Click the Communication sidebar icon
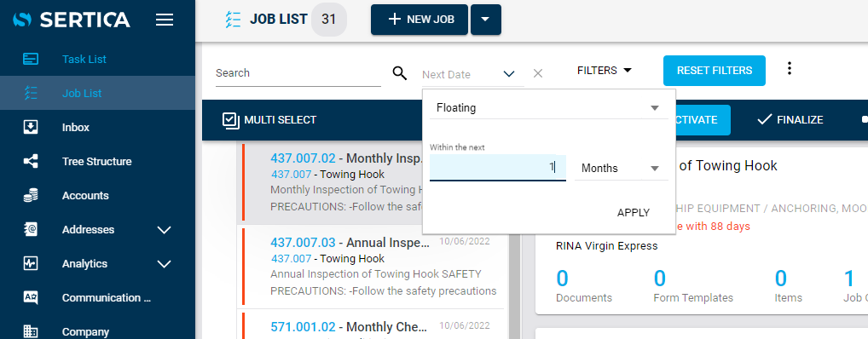The image size is (868, 339). (31, 297)
